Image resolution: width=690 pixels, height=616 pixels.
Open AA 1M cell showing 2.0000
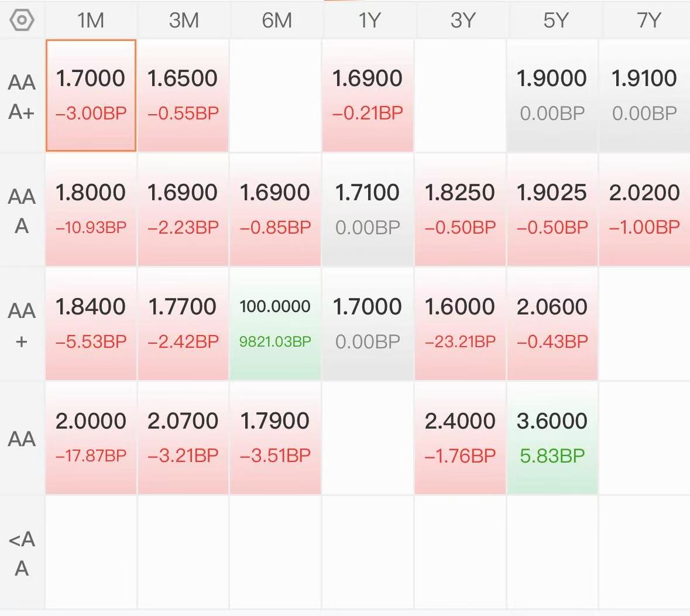[x=91, y=438]
